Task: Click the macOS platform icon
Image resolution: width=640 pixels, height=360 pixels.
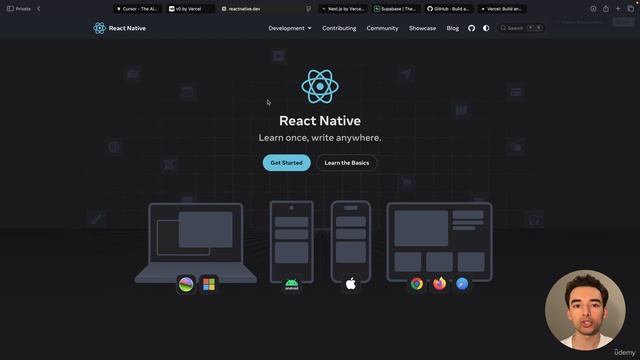Action: [186, 284]
